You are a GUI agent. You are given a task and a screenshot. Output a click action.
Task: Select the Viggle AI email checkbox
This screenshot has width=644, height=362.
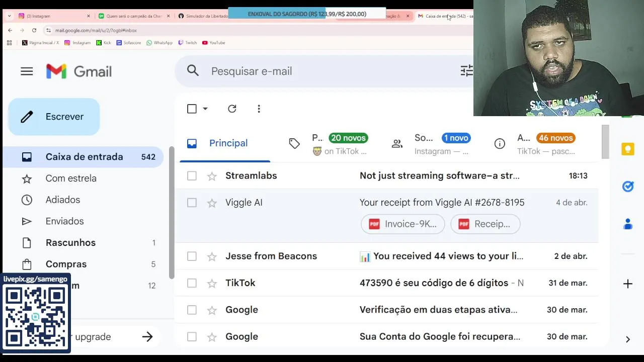(x=192, y=203)
